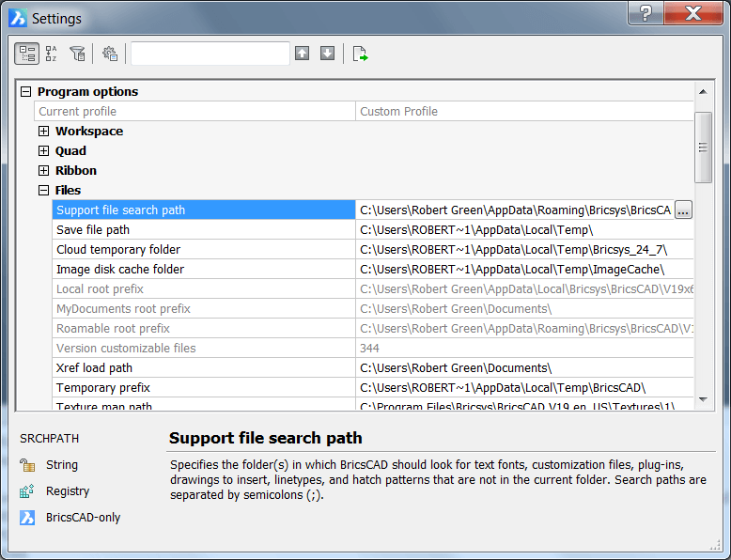Click into the settings search field

coord(210,54)
